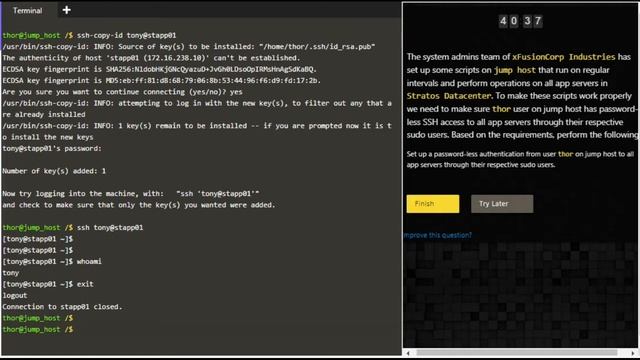
Task: Click the 'ssh-copy-id tony@stapp01' command line
Action: pos(89,36)
